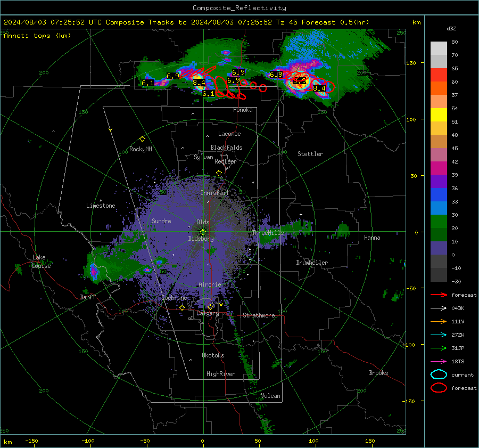Click the Strathmore label
Viewport: 479px width, 448px height.
[x=259, y=315]
